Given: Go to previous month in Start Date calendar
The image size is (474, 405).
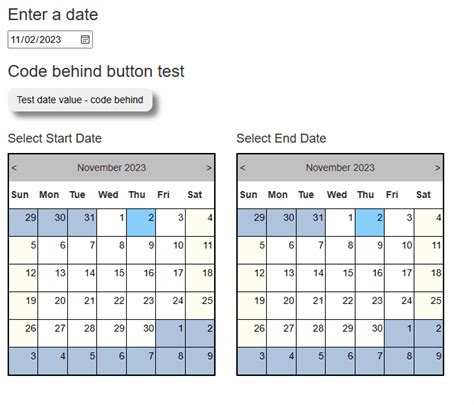Looking at the screenshot, I should coord(14,168).
